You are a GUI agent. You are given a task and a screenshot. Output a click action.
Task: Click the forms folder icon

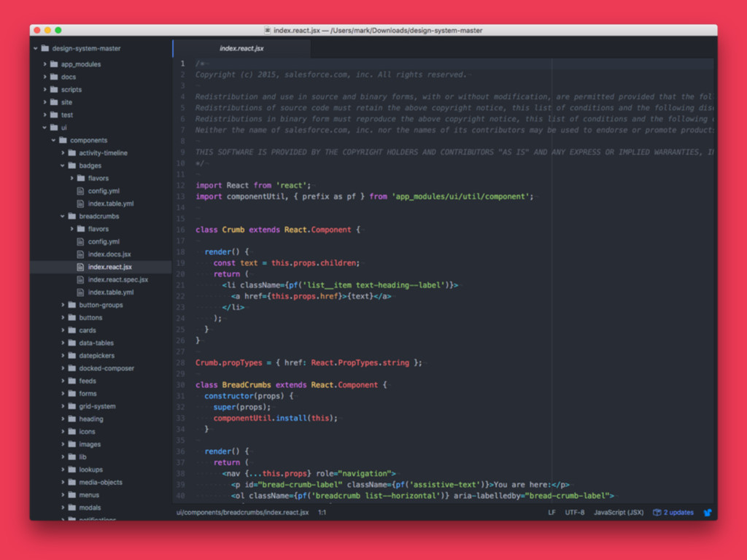(72, 393)
